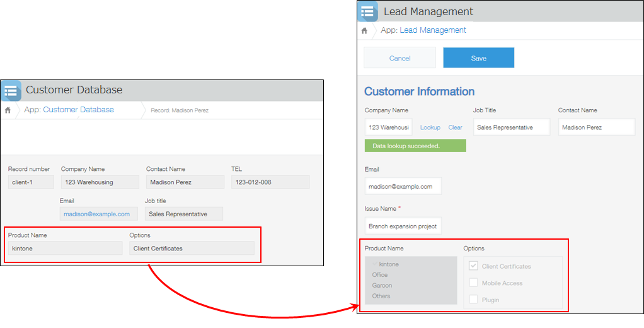Choose Garoon from Product Name list
644x328 pixels.
[382, 285]
